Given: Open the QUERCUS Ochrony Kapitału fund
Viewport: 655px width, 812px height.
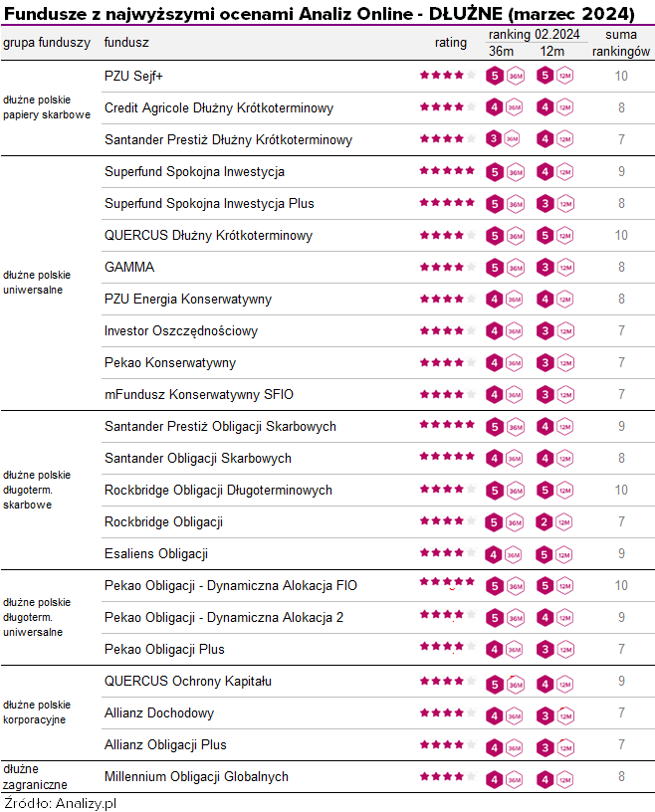Looking at the screenshot, I should (x=187, y=681).
